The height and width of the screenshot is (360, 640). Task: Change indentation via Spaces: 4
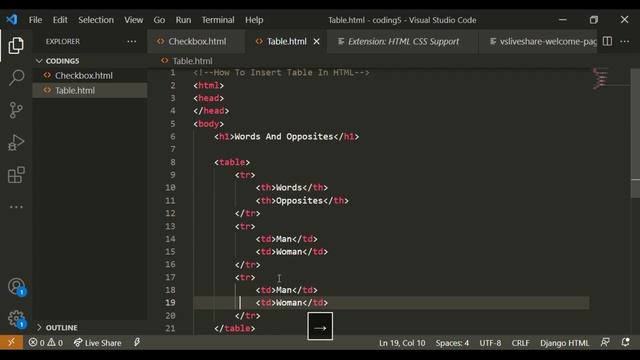point(452,343)
